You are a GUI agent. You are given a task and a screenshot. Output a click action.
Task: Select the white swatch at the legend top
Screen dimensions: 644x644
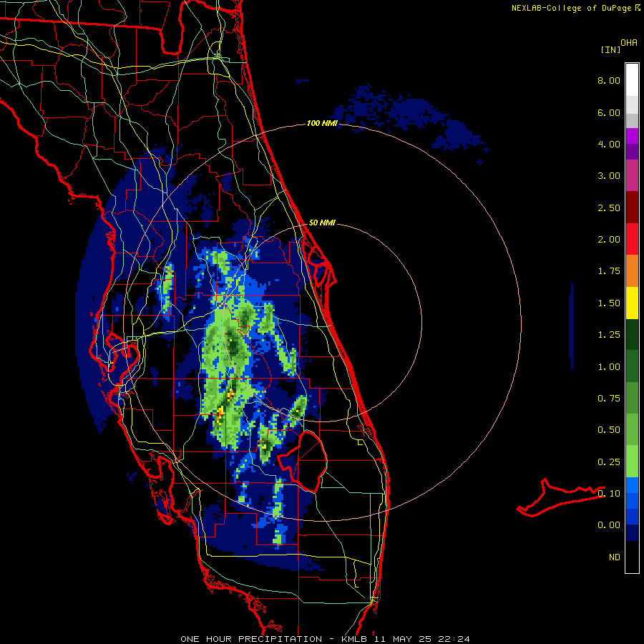632,80
